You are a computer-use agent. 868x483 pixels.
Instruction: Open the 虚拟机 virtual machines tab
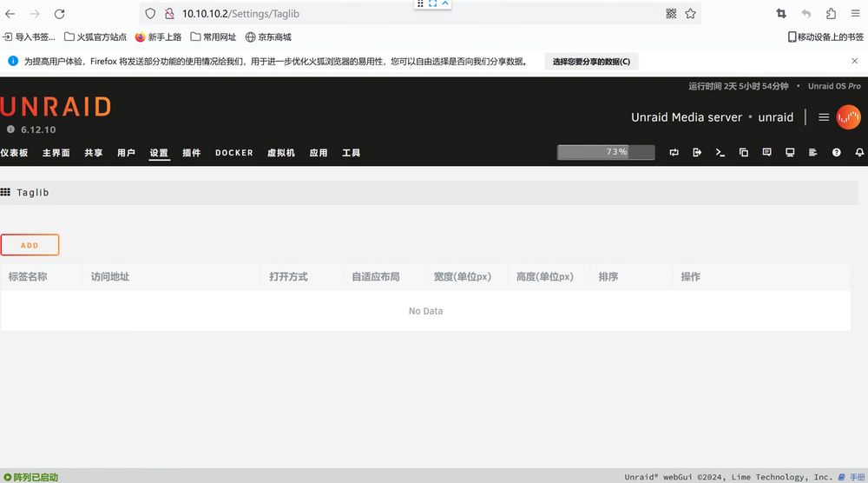(281, 153)
